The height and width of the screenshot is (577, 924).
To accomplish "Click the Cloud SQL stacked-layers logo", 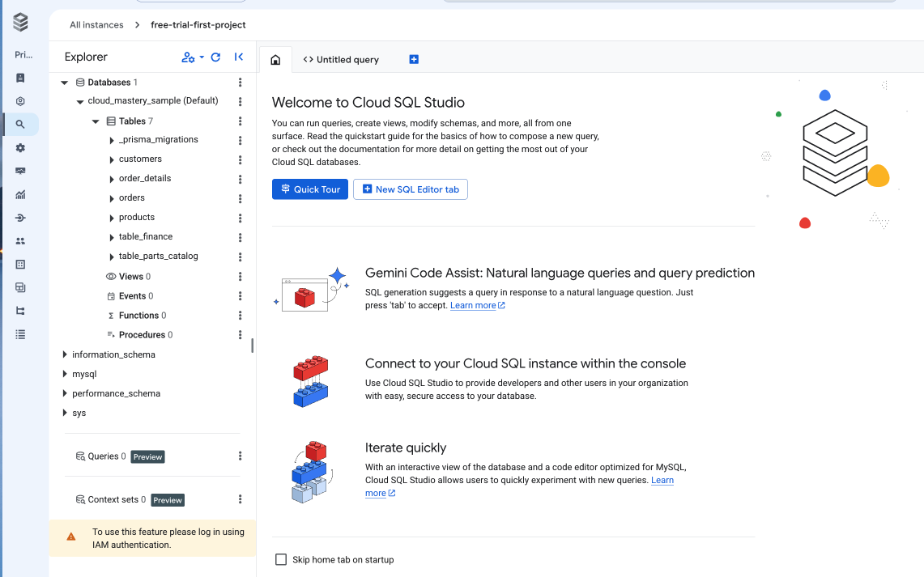I will (x=20, y=23).
